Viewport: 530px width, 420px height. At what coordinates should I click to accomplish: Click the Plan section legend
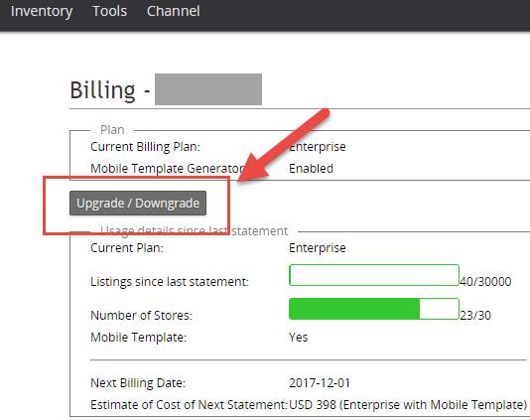[x=112, y=130]
